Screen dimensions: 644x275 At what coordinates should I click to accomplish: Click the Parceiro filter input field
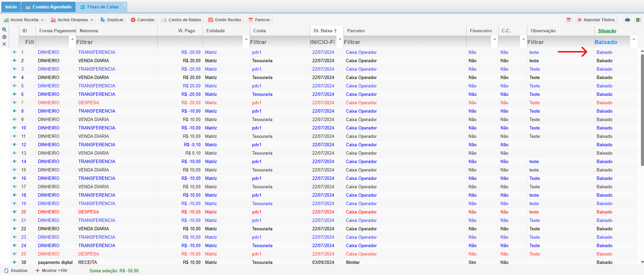tap(405, 42)
